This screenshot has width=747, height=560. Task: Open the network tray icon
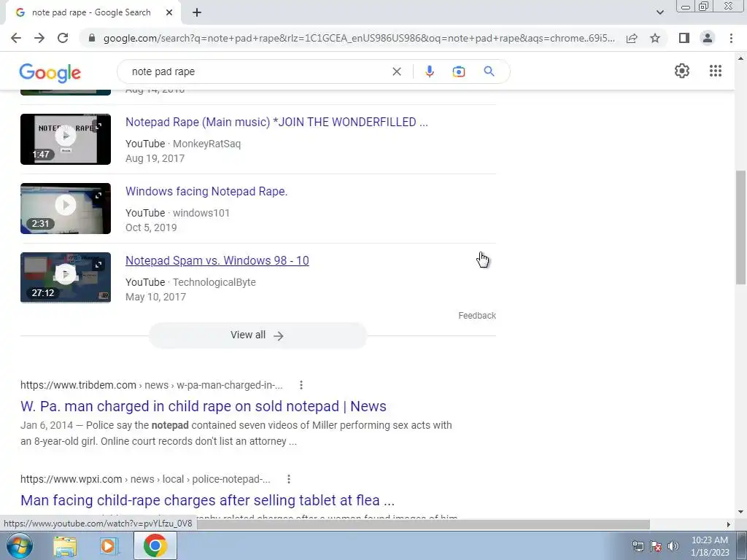point(638,546)
